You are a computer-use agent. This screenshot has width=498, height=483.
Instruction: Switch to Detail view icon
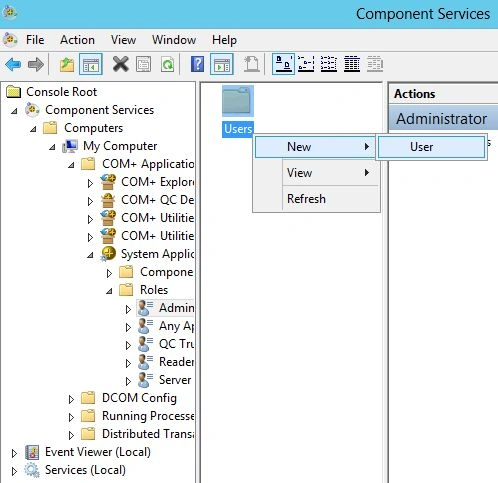(352, 64)
